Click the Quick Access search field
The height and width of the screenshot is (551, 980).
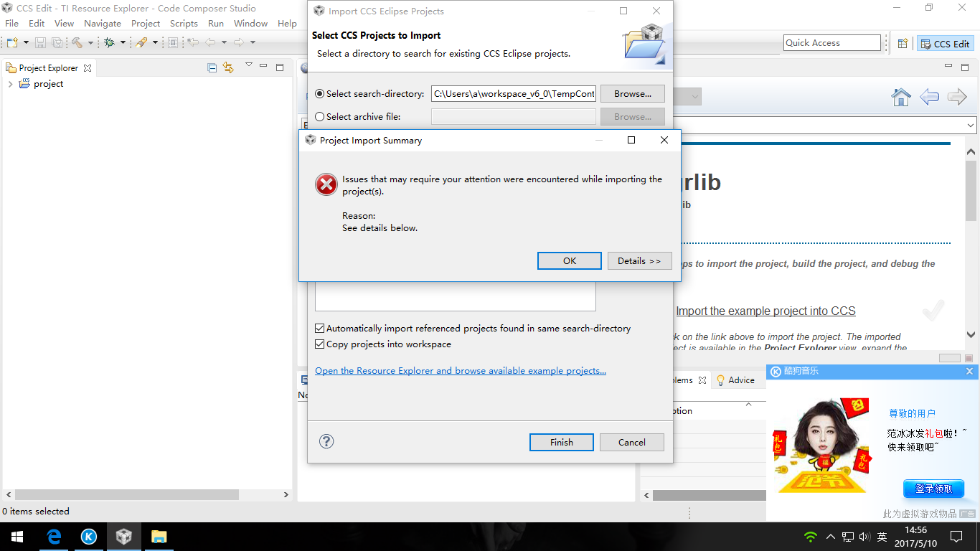[832, 43]
